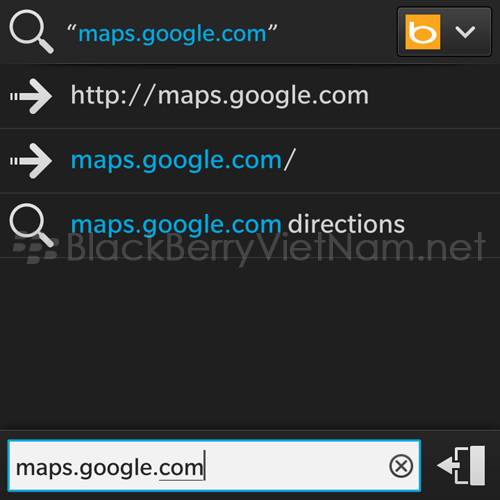Screen dimensions: 500x500
Task: Select the "maps.google.com directions" search suggestion
Action: pos(250,225)
